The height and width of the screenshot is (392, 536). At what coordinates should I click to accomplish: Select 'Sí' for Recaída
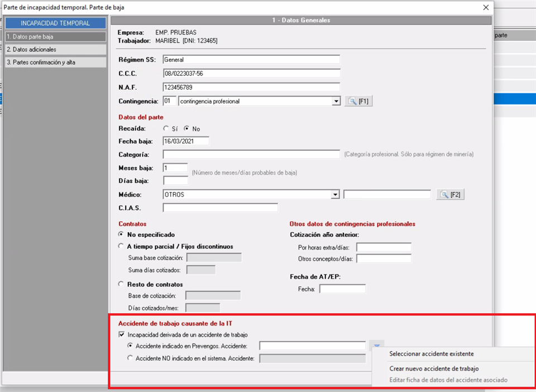[166, 128]
